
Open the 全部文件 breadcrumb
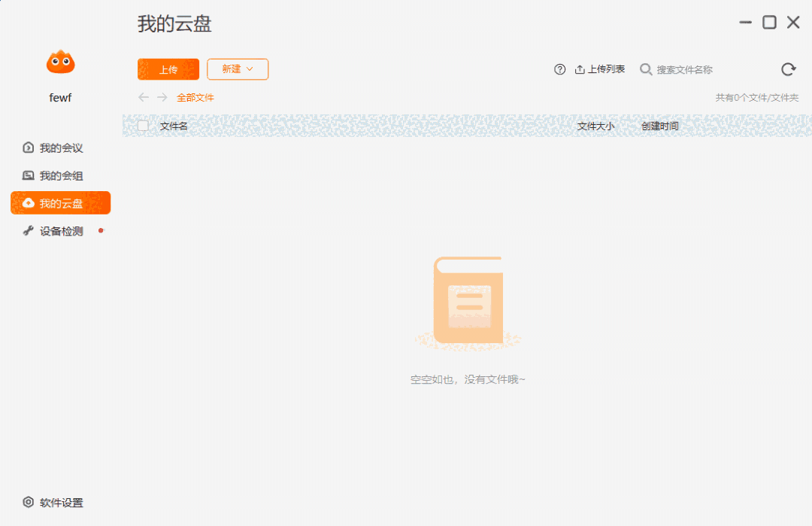pyautogui.click(x=195, y=97)
